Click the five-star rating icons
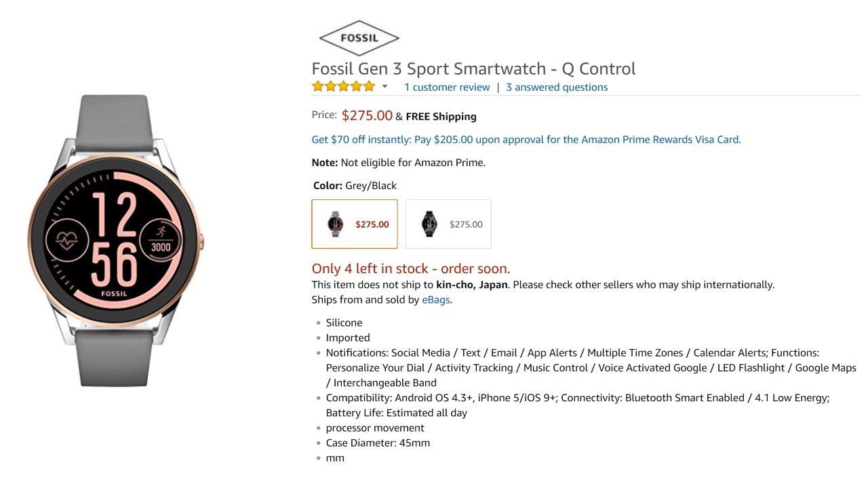Image resolution: width=868 pixels, height=488 pixels. pyautogui.click(x=343, y=87)
